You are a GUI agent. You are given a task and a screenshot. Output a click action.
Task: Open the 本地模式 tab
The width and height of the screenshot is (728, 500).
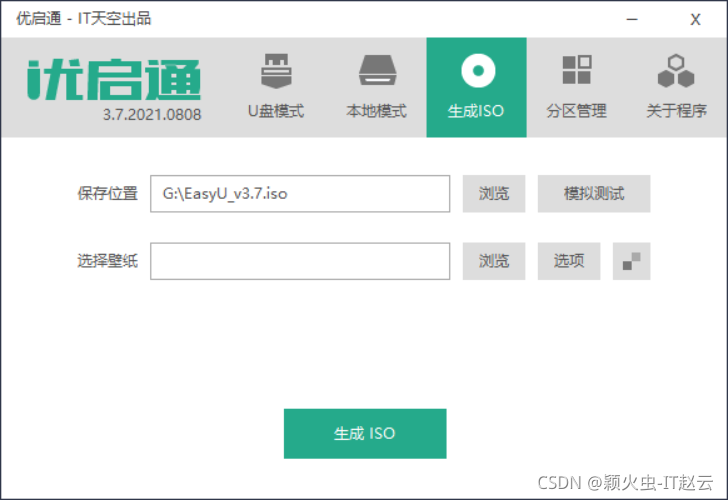point(377,87)
